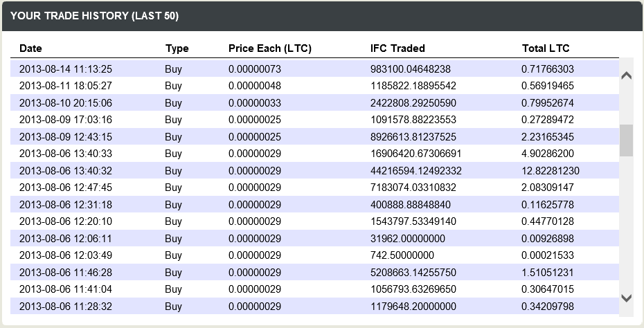Screen dimensions: 644x328
Task: Click price 0.00000033 in the 08-10 row
Action: 255,103
